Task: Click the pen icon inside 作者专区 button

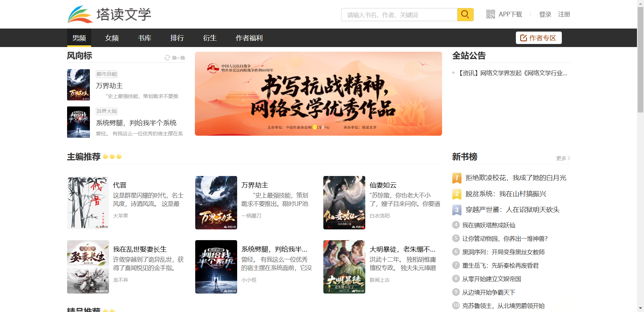Action: pyautogui.click(x=523, y=38)
